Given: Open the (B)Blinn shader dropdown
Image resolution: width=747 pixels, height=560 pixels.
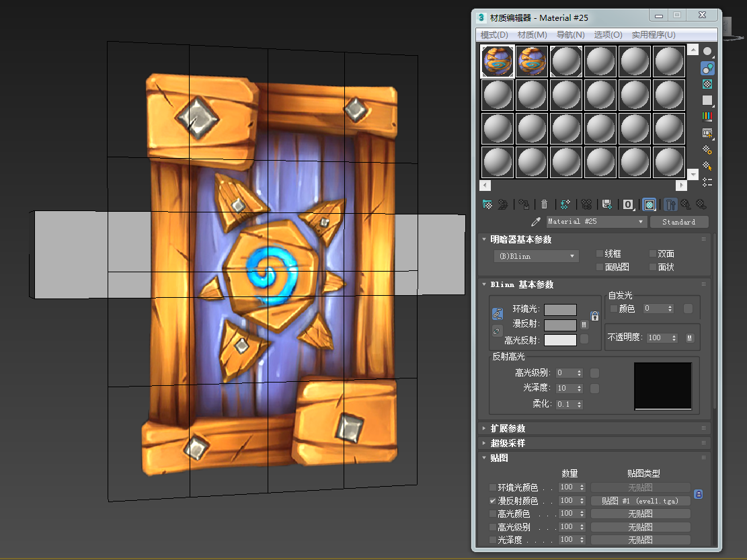Looking at the screenshot, I should pyautogui.click(x=537, y=256).
